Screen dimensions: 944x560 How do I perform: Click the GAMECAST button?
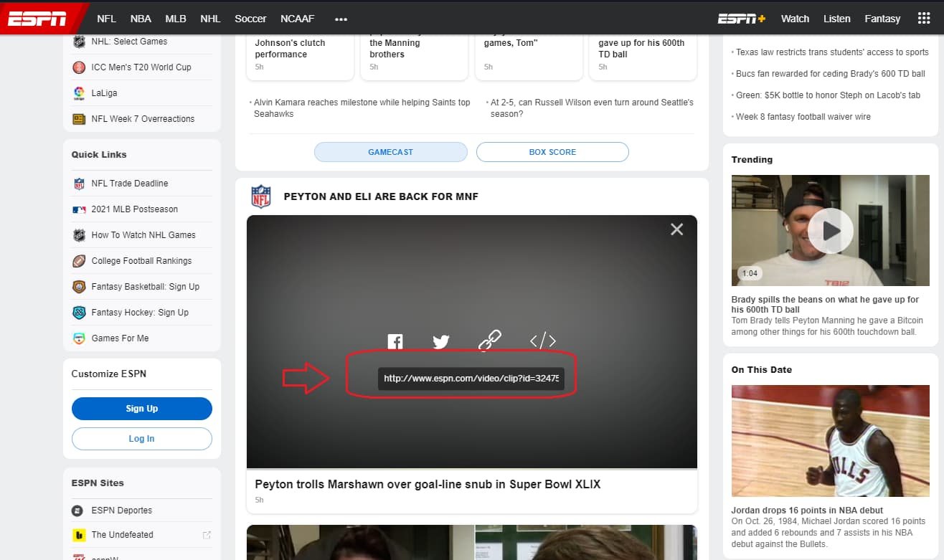point(390,152)
